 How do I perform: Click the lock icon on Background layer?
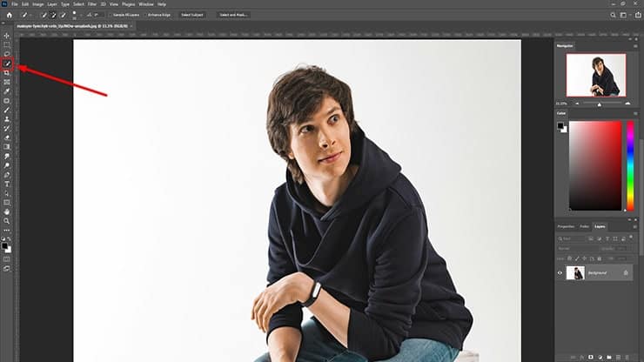(627, 273)
